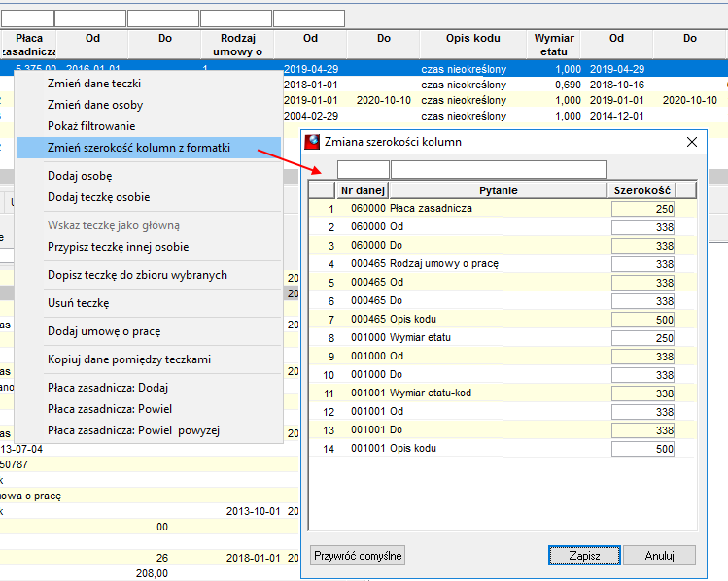
Task: Select row text '060000 Płaca zasadnicza' in dialog
Action: pyautogui.click(x=411, y=208)
